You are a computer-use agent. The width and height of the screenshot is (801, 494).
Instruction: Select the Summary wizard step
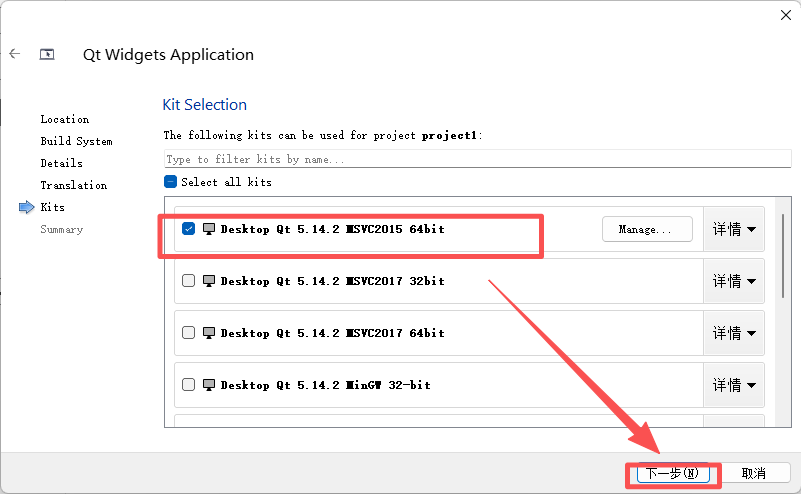tap(62, 229)
